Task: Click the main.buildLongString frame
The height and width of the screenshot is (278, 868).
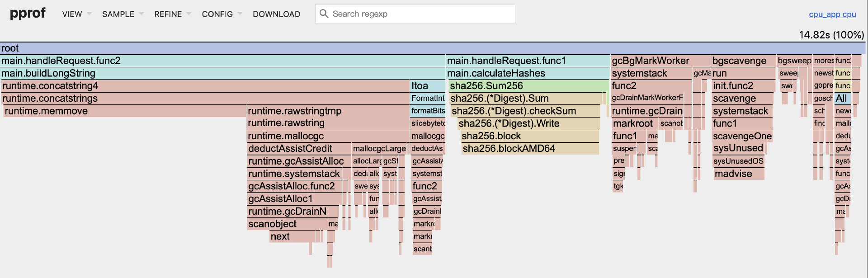Action: point(222,73)
